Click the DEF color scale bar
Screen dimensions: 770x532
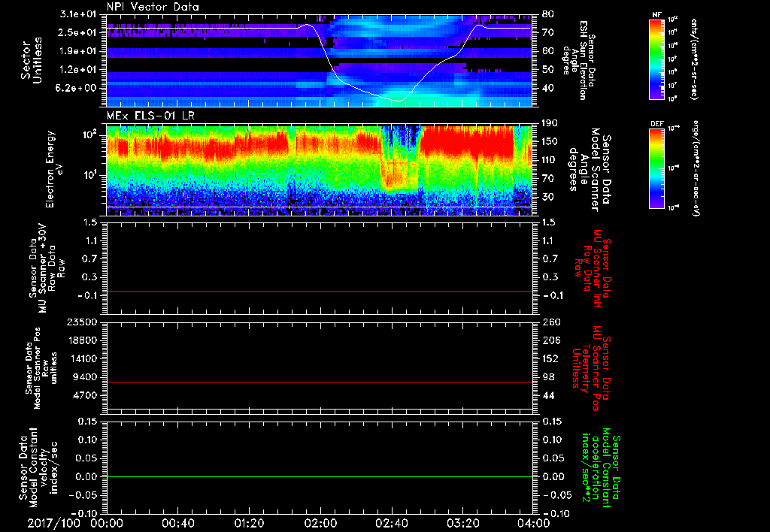tap(656, 168)
